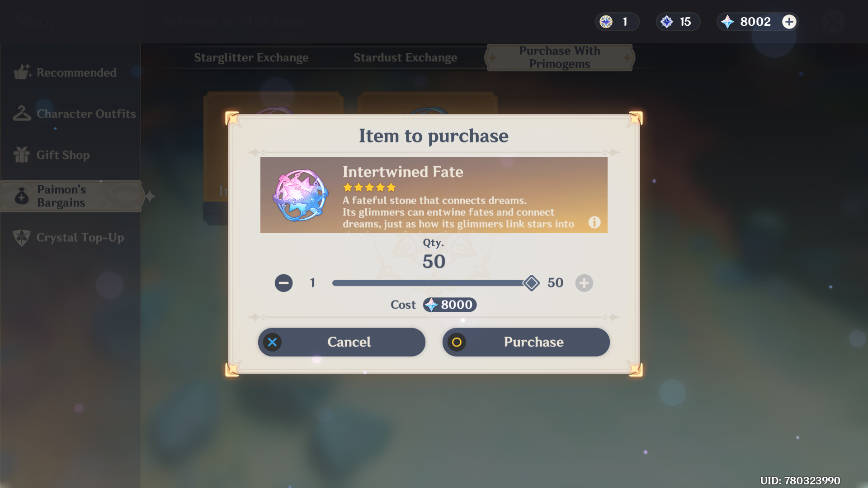Confirm with the Purchase button
The image size is (868, 488).
[526, 342]
